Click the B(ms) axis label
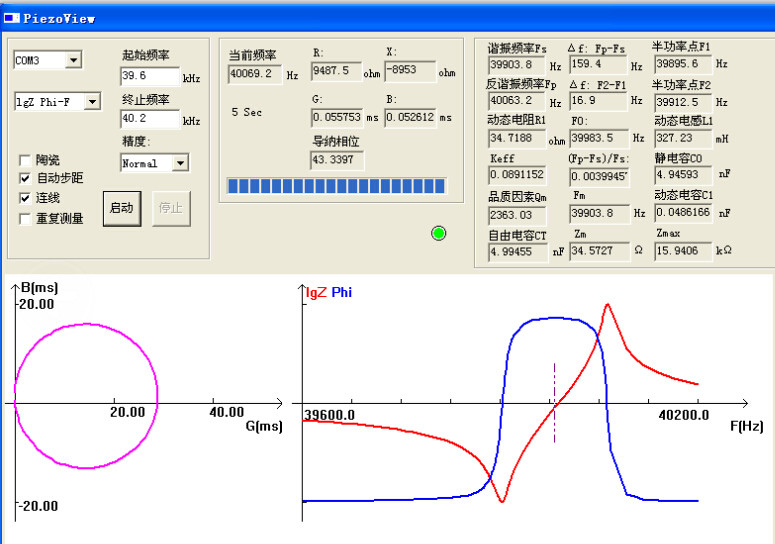The width and height of the screenshot is (775, 544). [40, 288]
